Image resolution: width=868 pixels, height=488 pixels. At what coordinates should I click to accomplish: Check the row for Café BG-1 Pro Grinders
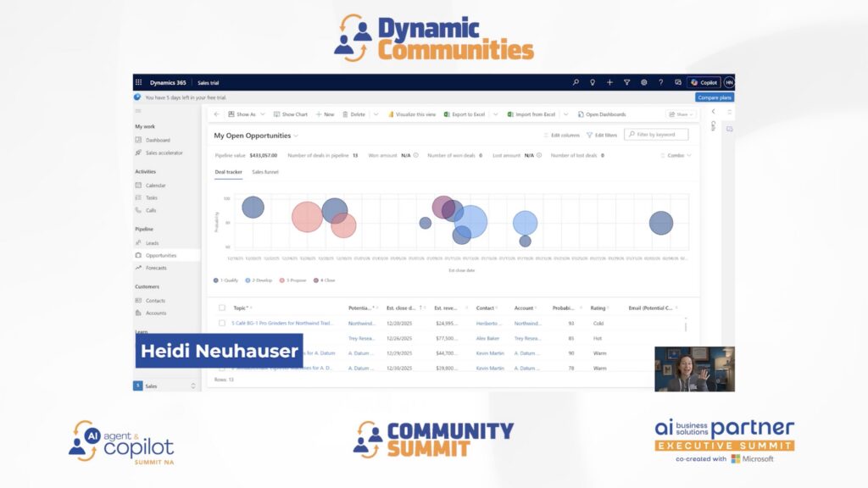pos(222,323)
